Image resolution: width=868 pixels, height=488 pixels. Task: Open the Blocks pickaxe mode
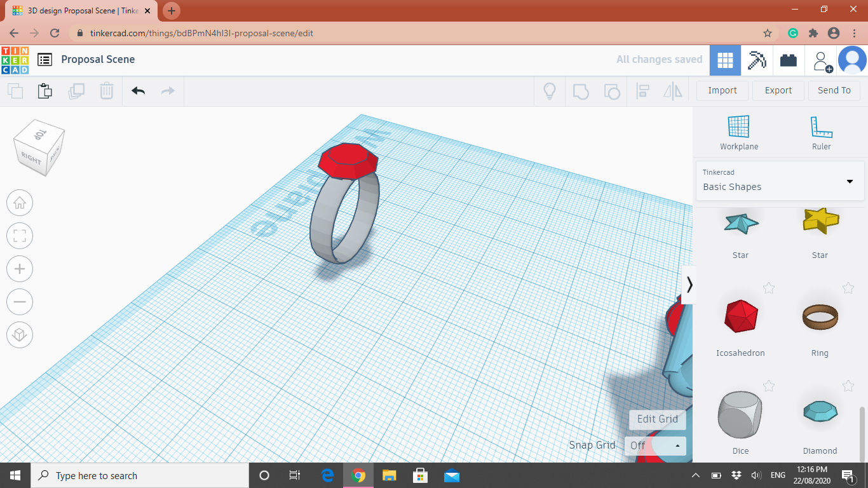[757, 60]
